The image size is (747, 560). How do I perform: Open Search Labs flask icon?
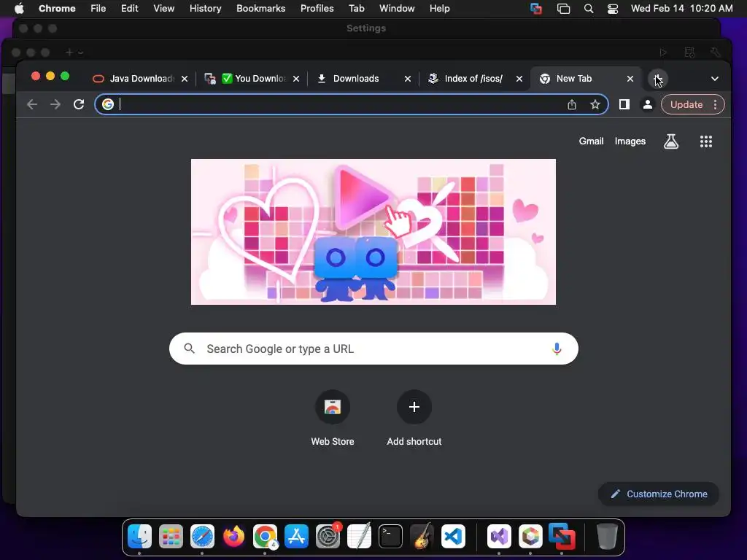[671, 141]
